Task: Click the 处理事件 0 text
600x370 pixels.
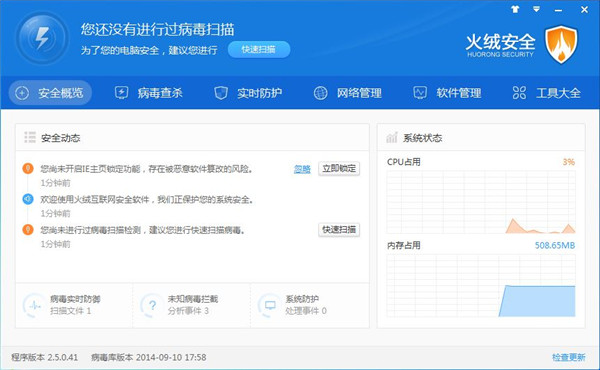Action: coord(306,311)
